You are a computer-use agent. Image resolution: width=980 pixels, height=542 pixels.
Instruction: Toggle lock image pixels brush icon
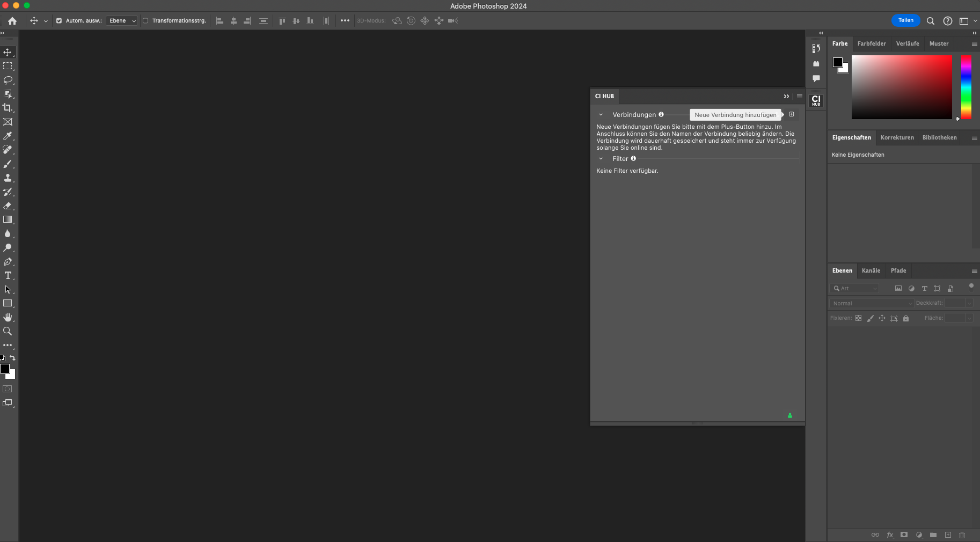point(870,318)
